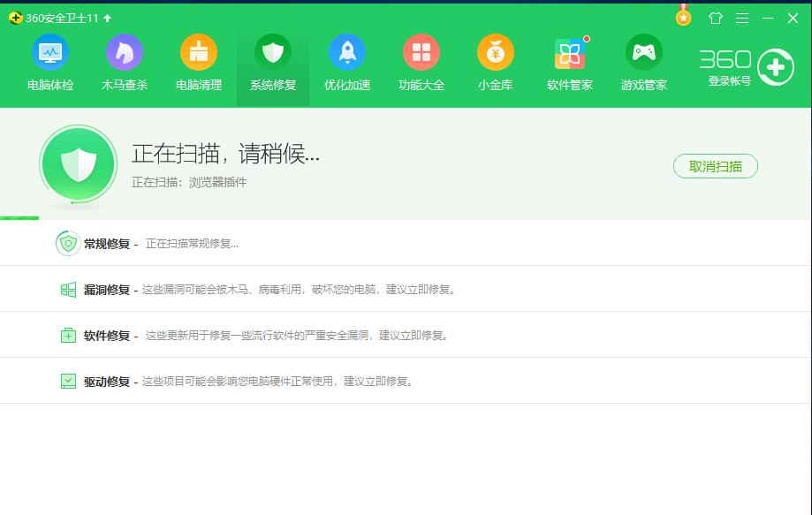Click the green scan progress bar

[19, 217]
